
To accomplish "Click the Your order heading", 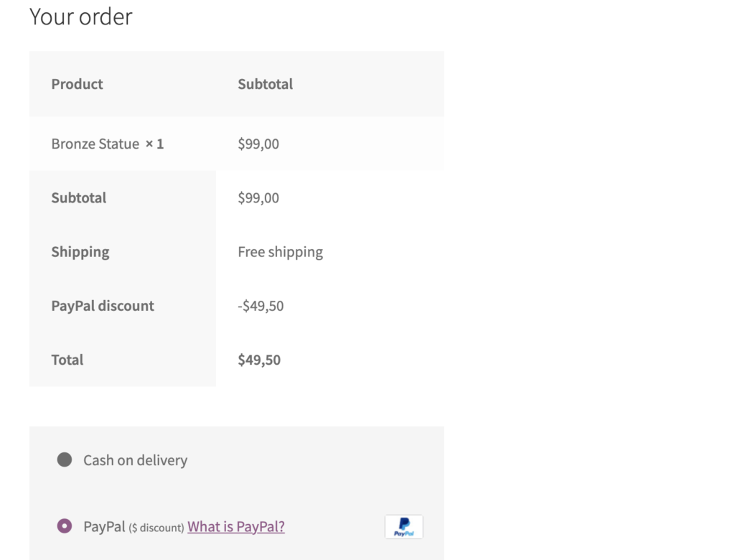I will pos(80,17).
